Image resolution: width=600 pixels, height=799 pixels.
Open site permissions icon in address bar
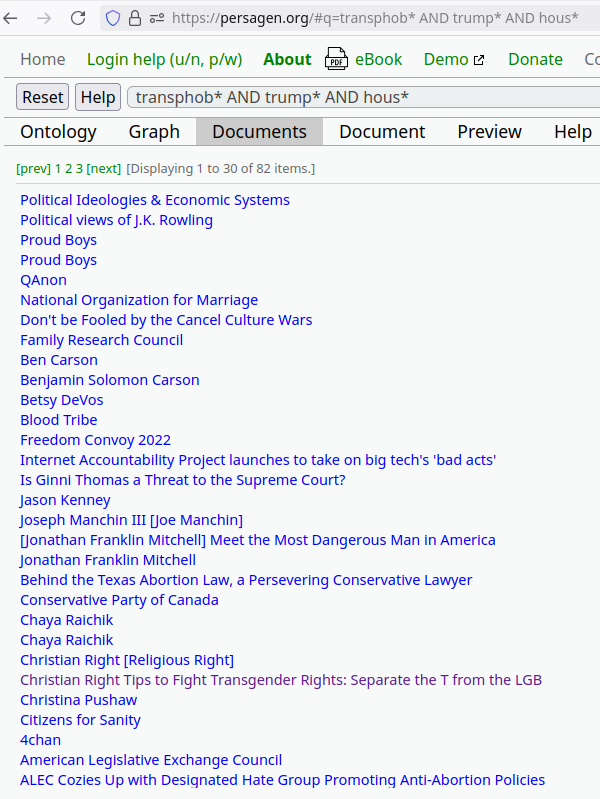[157, 18]
